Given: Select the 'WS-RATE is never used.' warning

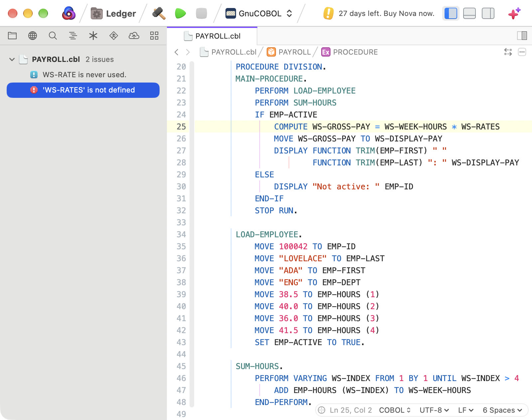Looking at the screenshot, I should [x=83, y=75].
